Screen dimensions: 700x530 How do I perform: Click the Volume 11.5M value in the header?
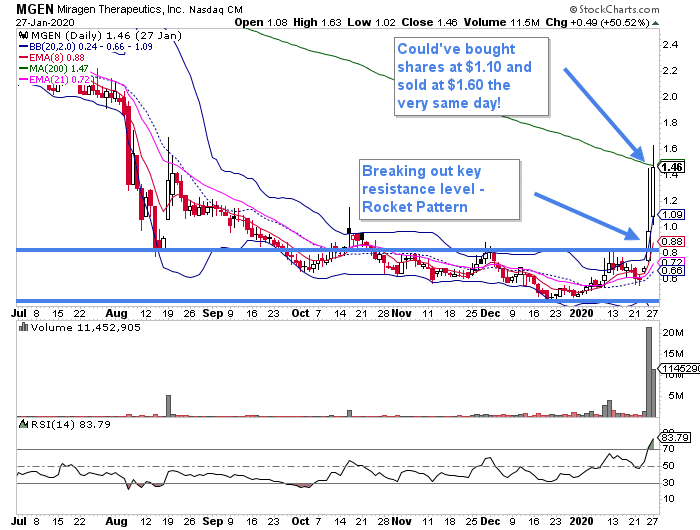(501, 22)
